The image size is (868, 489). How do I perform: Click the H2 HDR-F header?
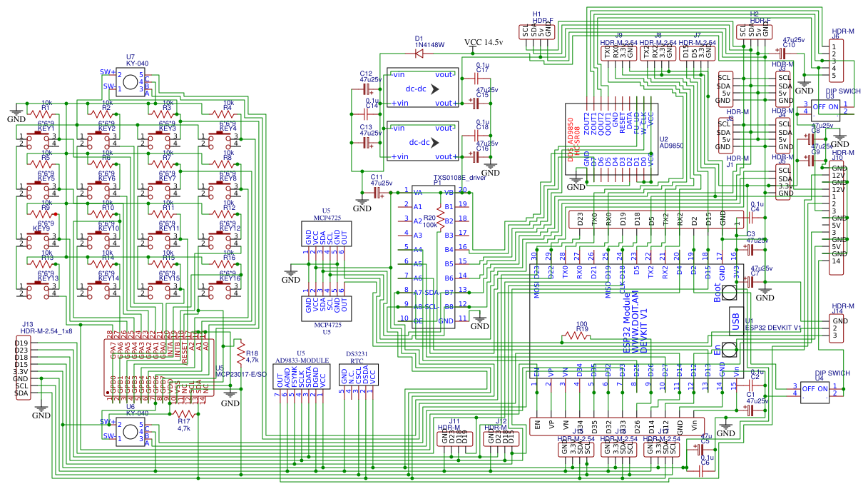coord(755,31)
